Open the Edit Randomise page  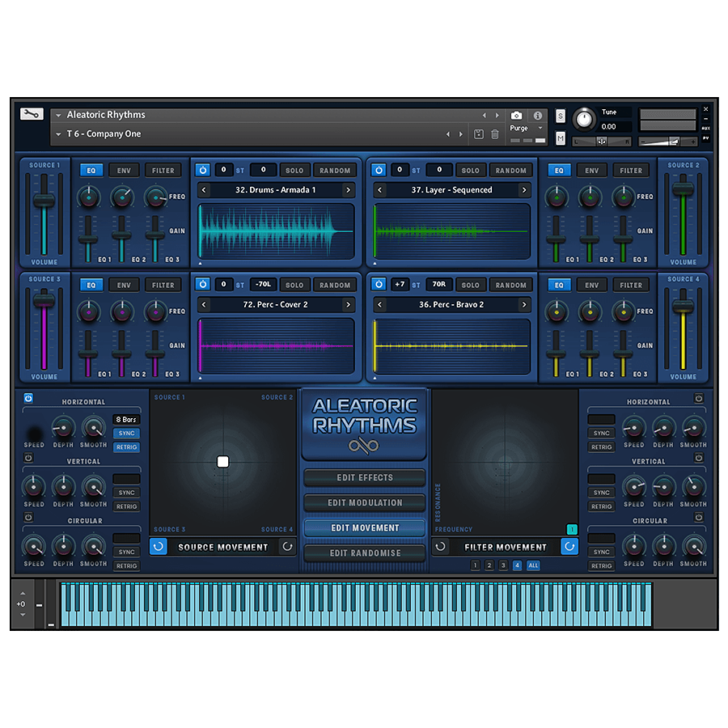pos(365,553)
